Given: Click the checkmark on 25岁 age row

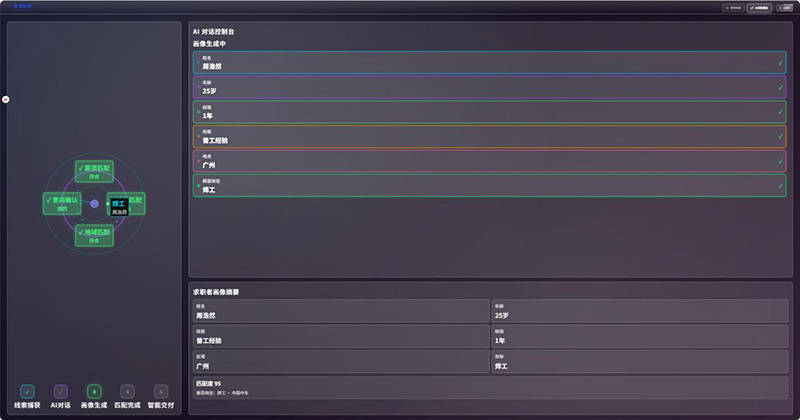Looking at the screenshot, I should point(780,87).
